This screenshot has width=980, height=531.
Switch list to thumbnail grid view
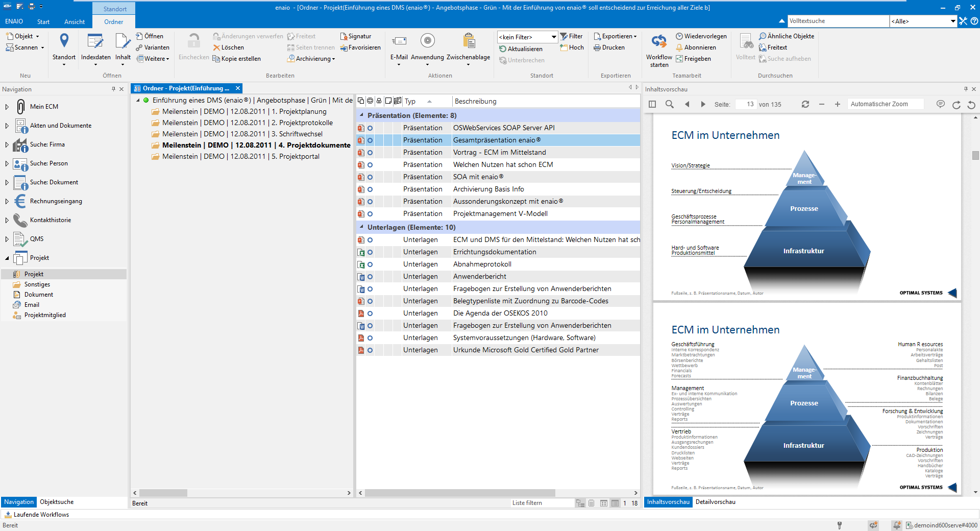point(604,503)
